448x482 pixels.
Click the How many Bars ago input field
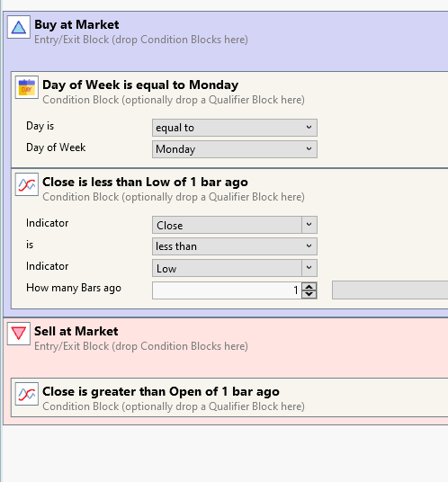click(x=227, y=290)
